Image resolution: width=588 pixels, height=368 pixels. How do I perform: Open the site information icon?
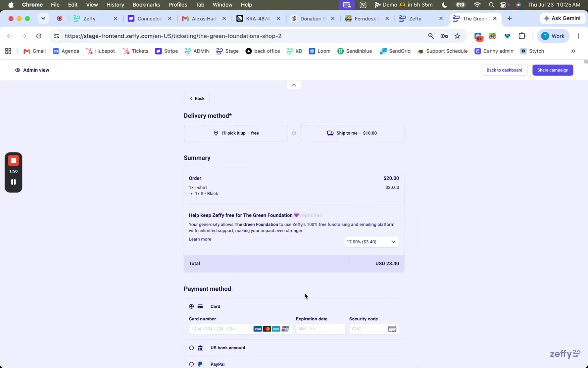(56, 36)
